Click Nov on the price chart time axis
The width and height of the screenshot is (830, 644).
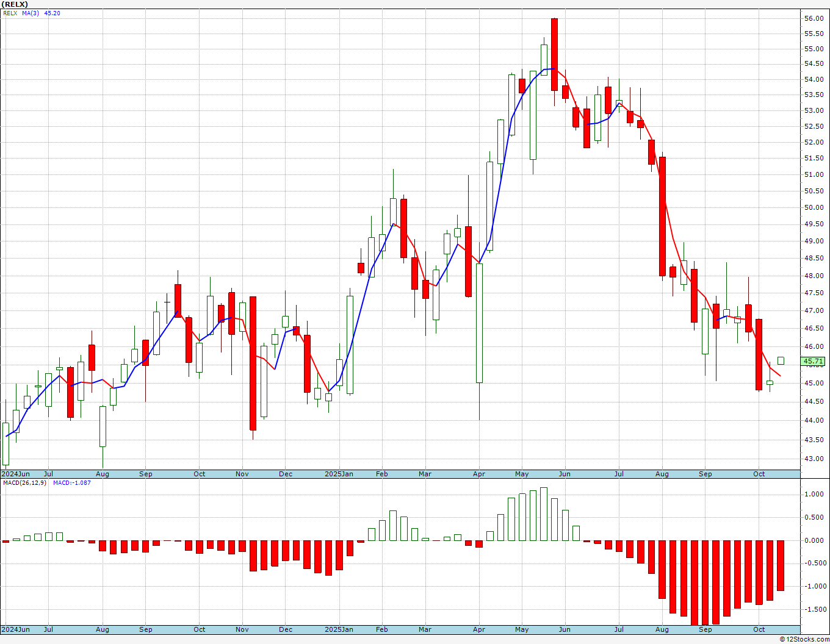242,474
